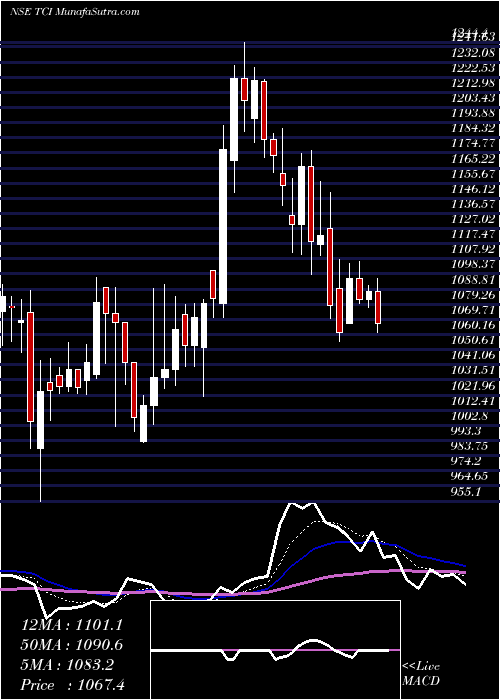Click the NSE TCI MunafaSutra.com title text
Screen dimensions: 500x700
tap(75, 12)
